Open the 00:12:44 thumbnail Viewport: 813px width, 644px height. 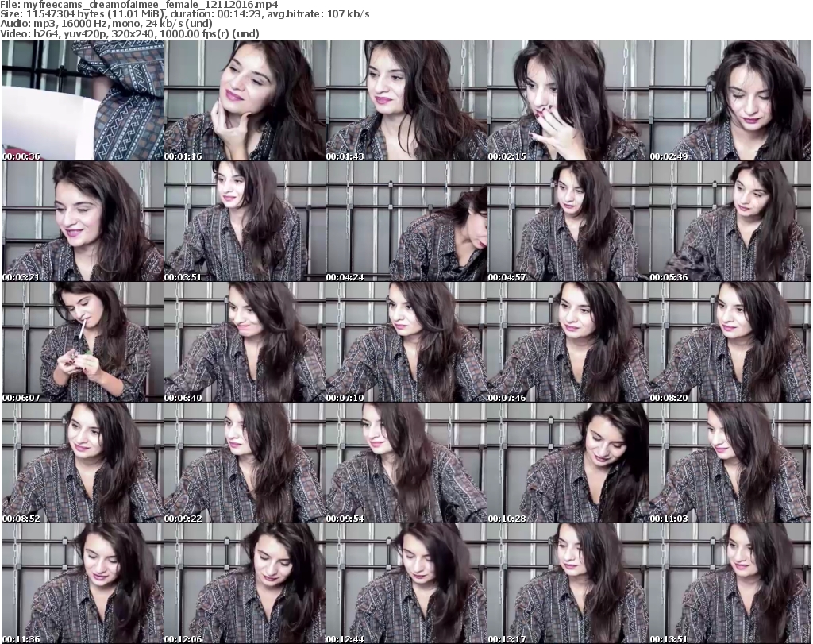click(x=406, y=584)
